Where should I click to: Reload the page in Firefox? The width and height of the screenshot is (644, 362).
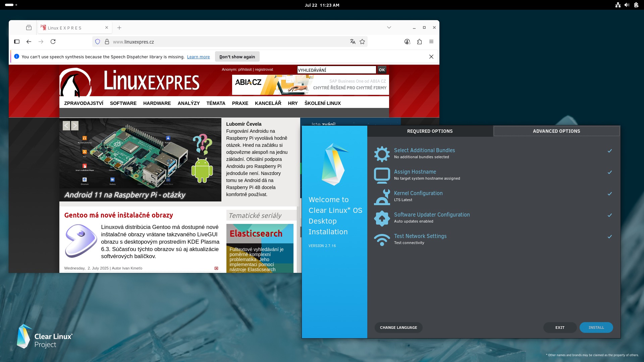point(53,42)
